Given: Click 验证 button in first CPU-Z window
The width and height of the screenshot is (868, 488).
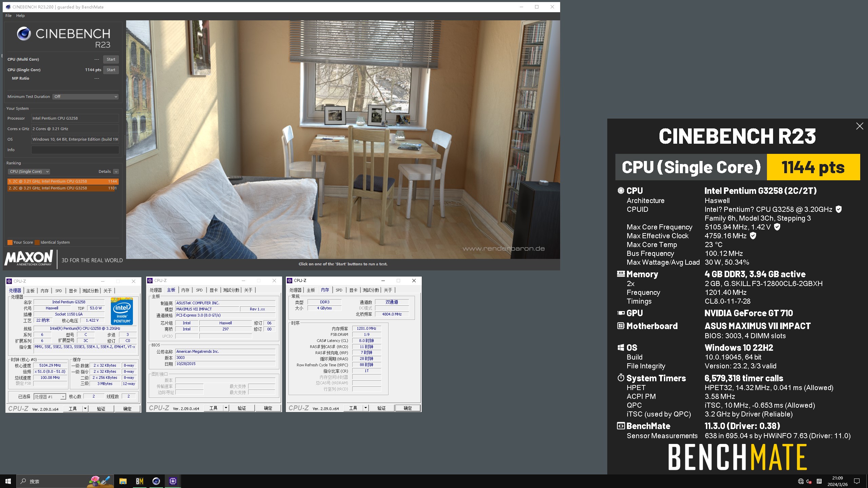Looking at the screenshot, I should pyautogui.click(x=101, y=409).
